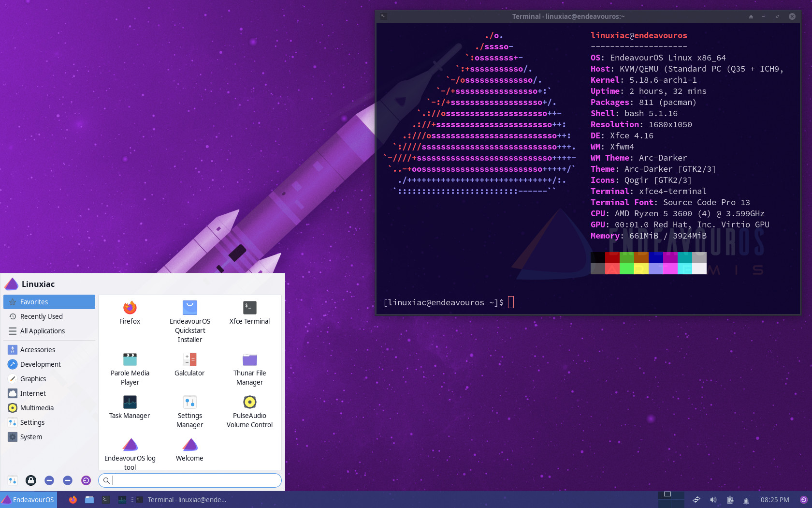This screenshot has width=812, height=508.
Task: Click the 'Icons: Qogir [GTK2/3]' line
Action: click(x=641, y=180)
